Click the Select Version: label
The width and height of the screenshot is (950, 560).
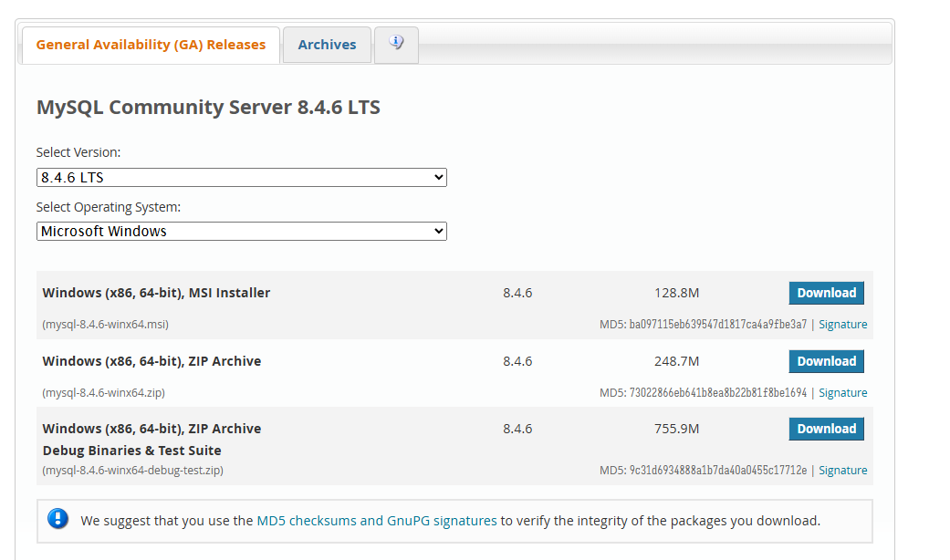(78, 152)
